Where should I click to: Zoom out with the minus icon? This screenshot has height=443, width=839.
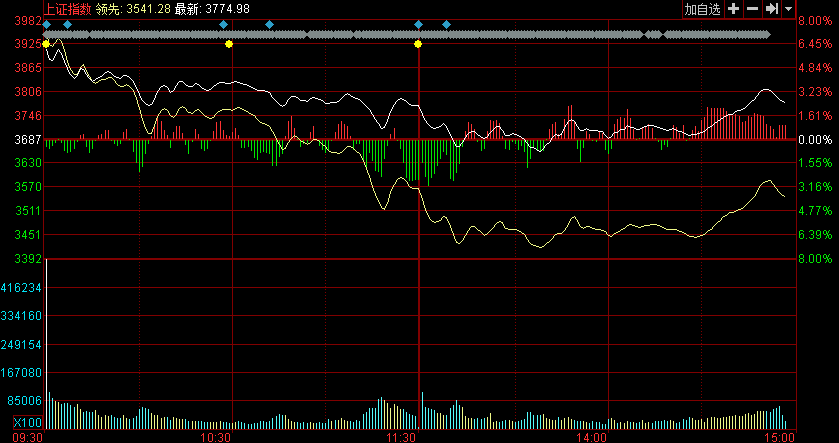[x=752, y=9]
